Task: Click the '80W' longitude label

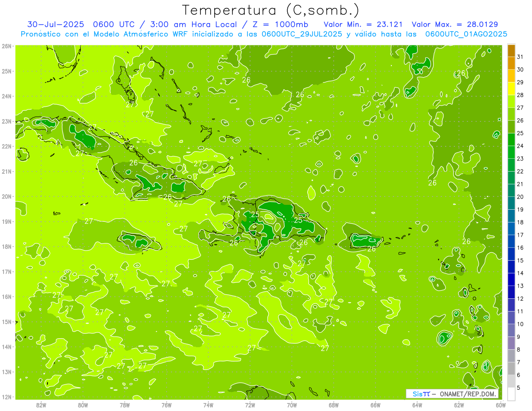Action: 83,405
